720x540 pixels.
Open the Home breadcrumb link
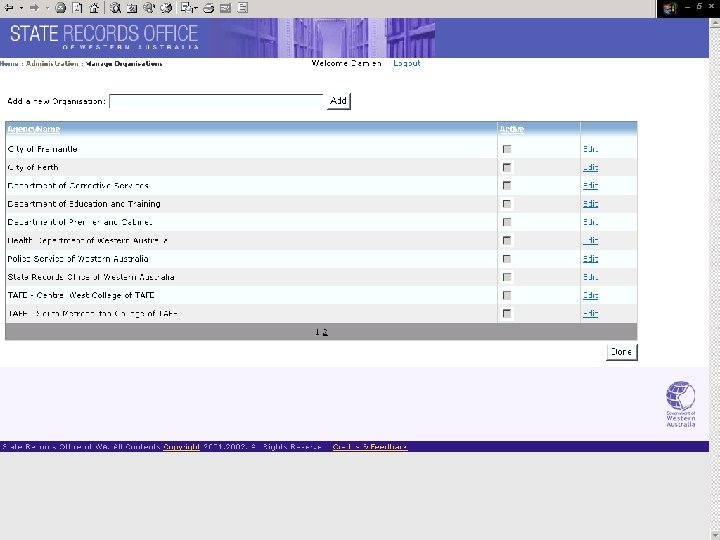pos(9,64)
